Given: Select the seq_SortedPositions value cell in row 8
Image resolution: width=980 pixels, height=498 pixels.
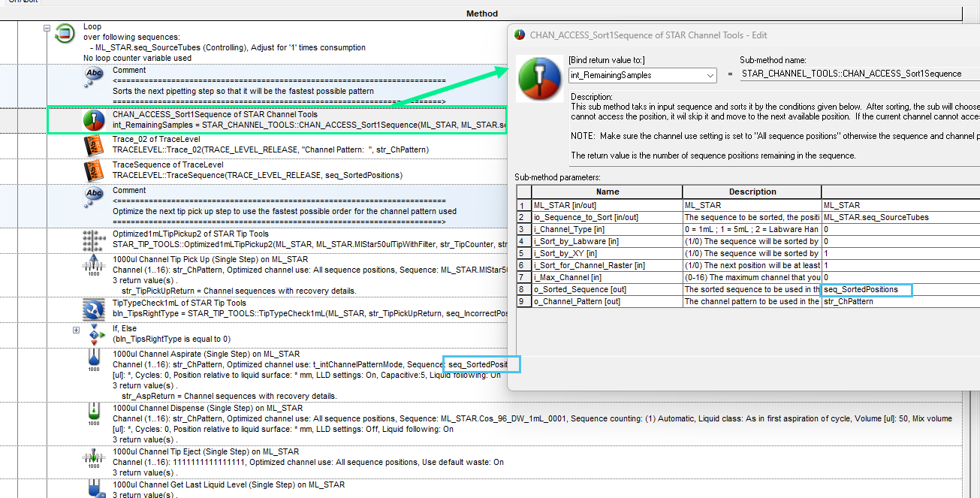Looking at the screenshot, I should point(867,289).
